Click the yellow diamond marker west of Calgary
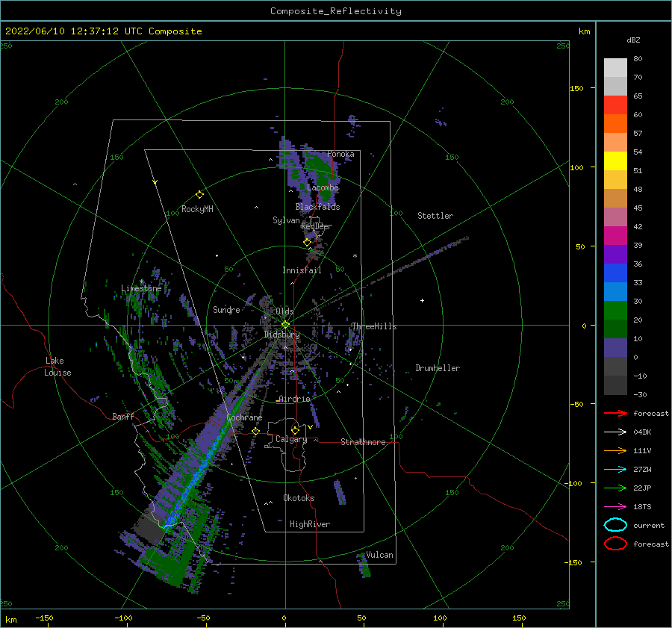Viewport: 672px width, 628px height. click(x=255, y=431)
